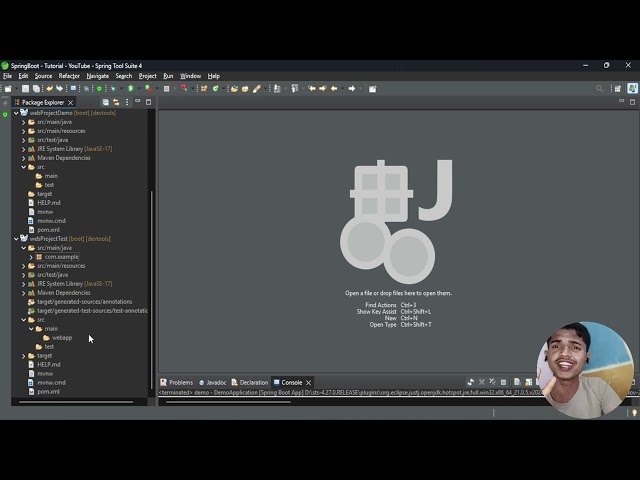640x480 pixels.
Task: Click the Open Perspective icon
Action: click(x=618, y=89)
